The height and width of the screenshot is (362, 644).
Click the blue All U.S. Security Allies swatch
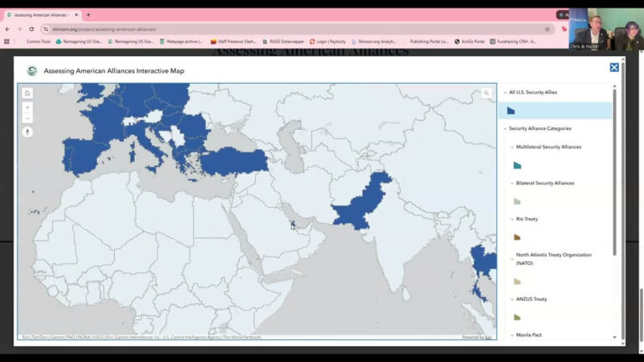tap(511, 111)
